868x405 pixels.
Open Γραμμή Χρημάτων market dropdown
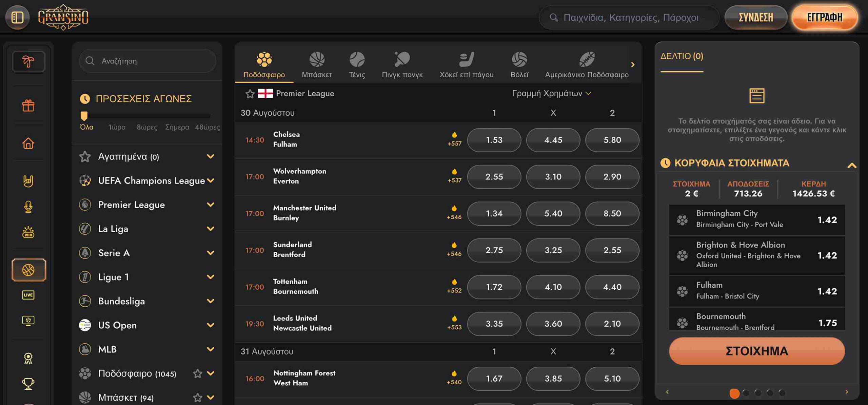(x=551, y=93)
